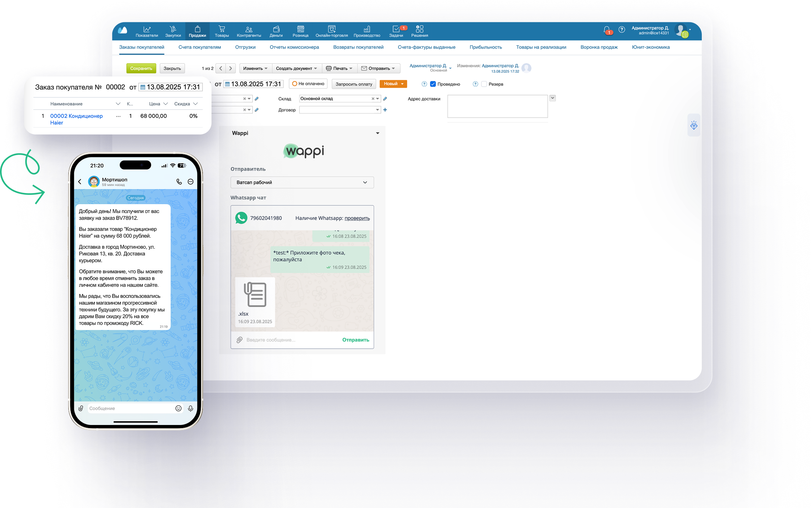Tap the phone call icon in chat

point(179,182)
